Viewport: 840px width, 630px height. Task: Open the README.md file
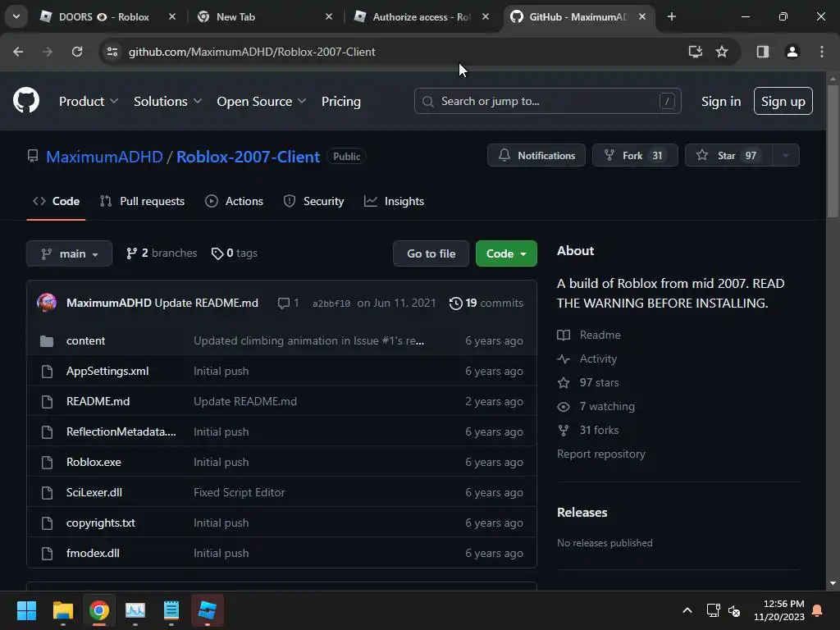(x=98, y=401)
